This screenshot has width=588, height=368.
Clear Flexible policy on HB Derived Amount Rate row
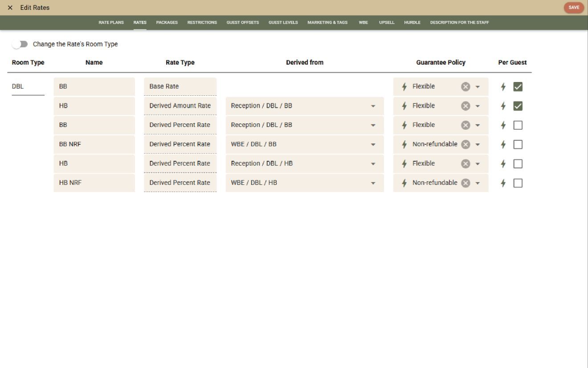465,106
